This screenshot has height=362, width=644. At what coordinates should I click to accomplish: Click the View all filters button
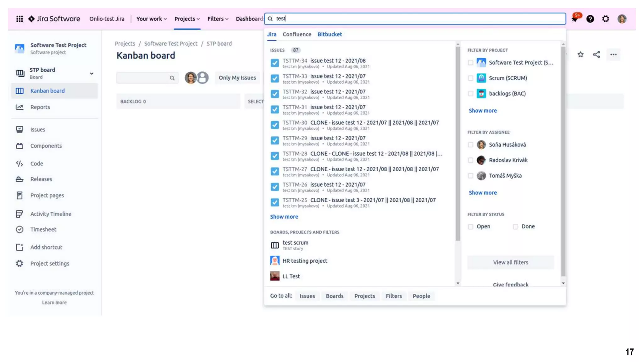point(510,262)
